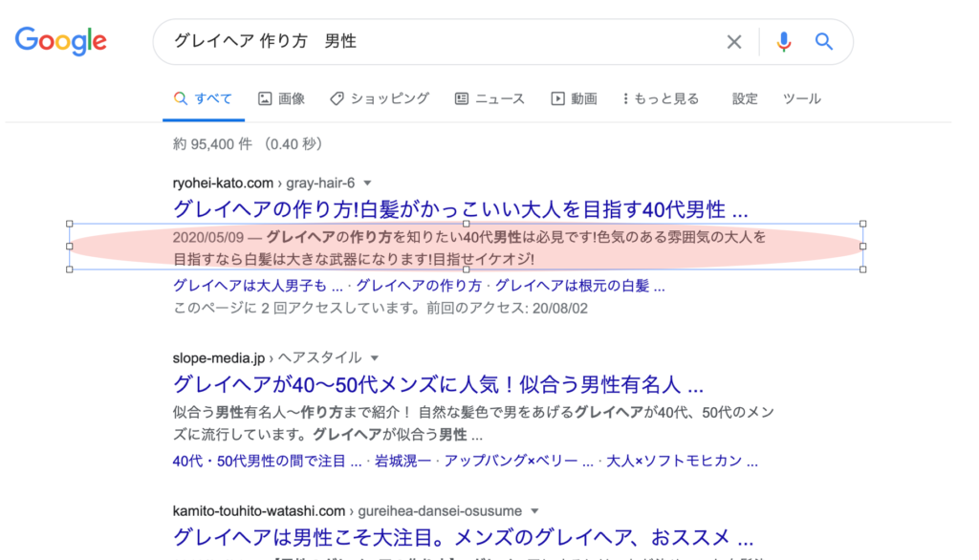Screen dimensions: 979x560
Task: Open result グレイヘアは男性こそ大注目
Action: [x=463, y=537]
